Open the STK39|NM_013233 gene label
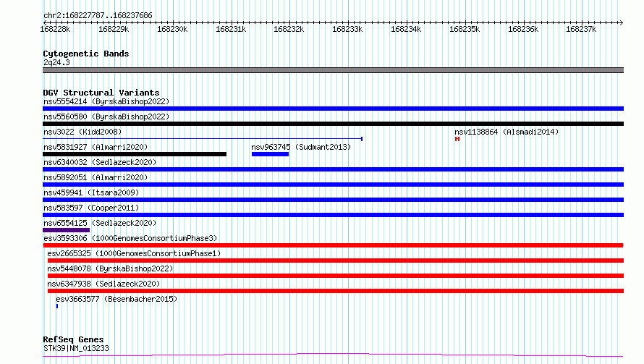Viewport: 644px width, 364px height. coord(76,348)
